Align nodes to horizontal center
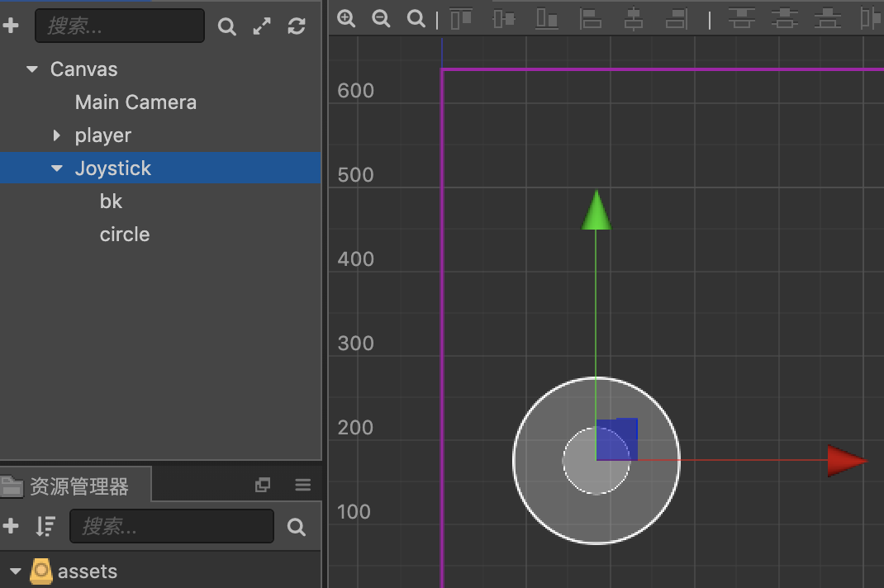 pos(634,19)
